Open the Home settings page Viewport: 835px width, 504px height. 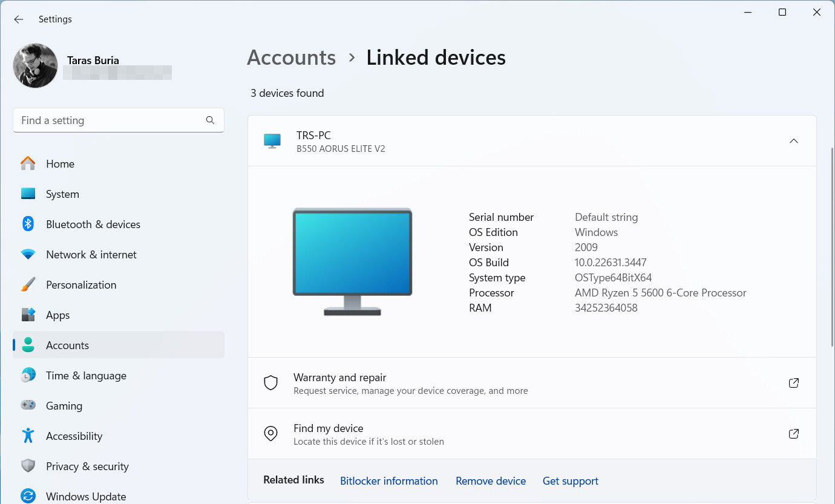(119, 163)
